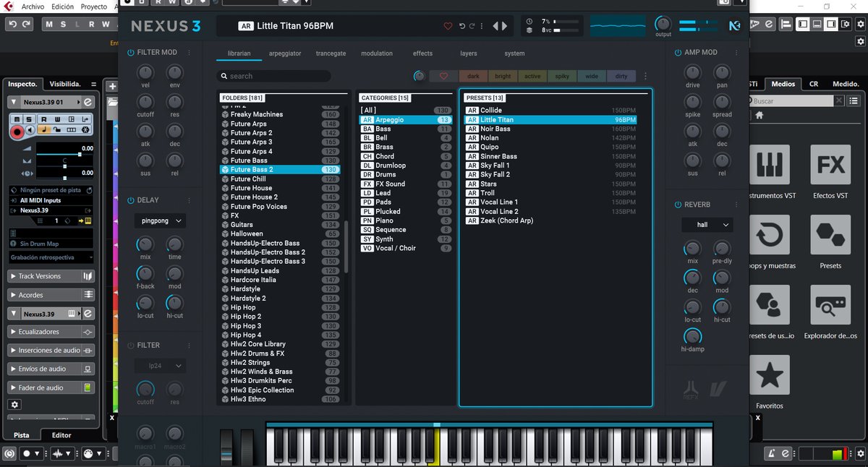
Task: Filter presets by active tag
Action: coord(532,76)
